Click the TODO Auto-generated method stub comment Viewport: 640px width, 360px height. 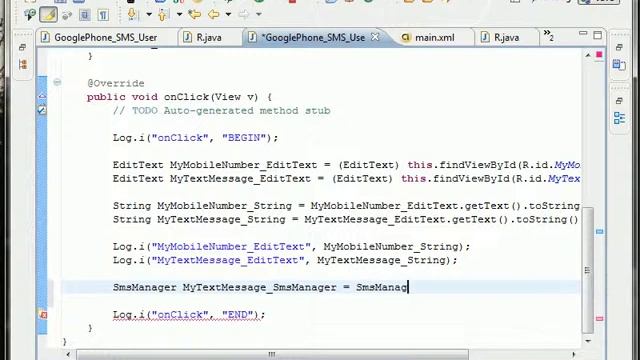222,111
